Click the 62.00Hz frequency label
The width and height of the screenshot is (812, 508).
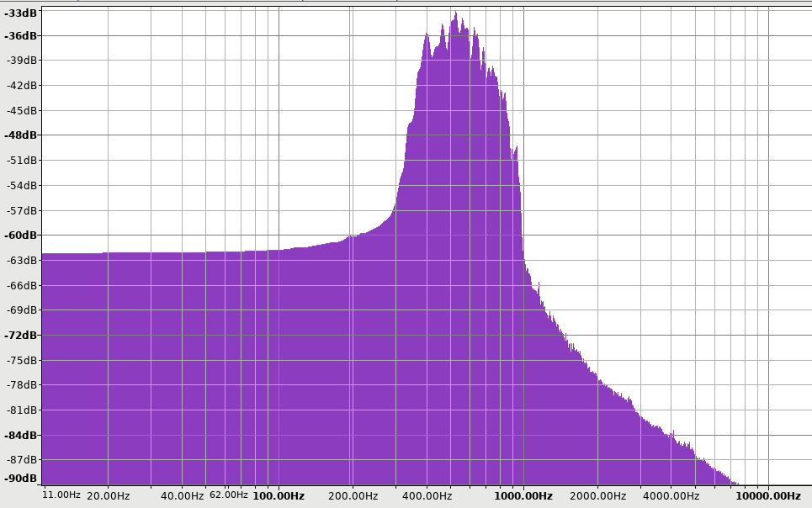(x=229, y=495)
